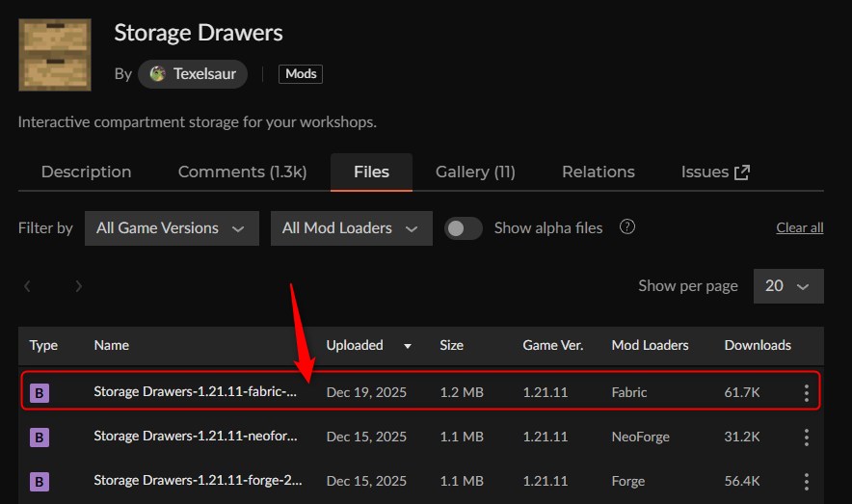
Task: Click the help icon next to Show alpha files
Action: coord(627,227)
